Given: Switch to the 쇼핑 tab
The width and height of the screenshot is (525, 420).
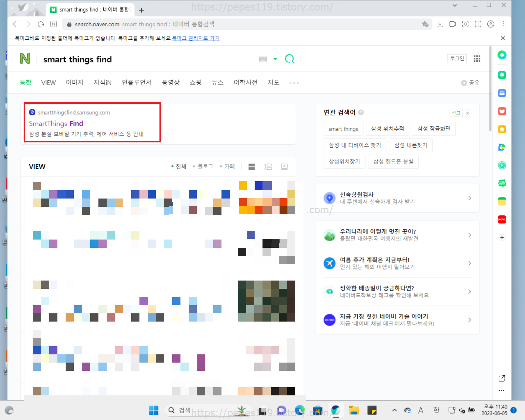Looking at the screenshot, I should pos(196,82).
